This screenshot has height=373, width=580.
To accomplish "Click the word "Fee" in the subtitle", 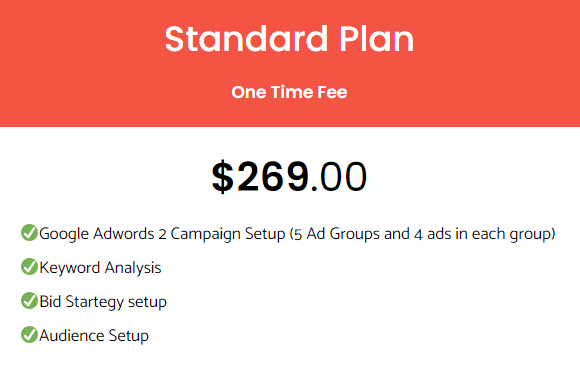I will pos(332,92).
